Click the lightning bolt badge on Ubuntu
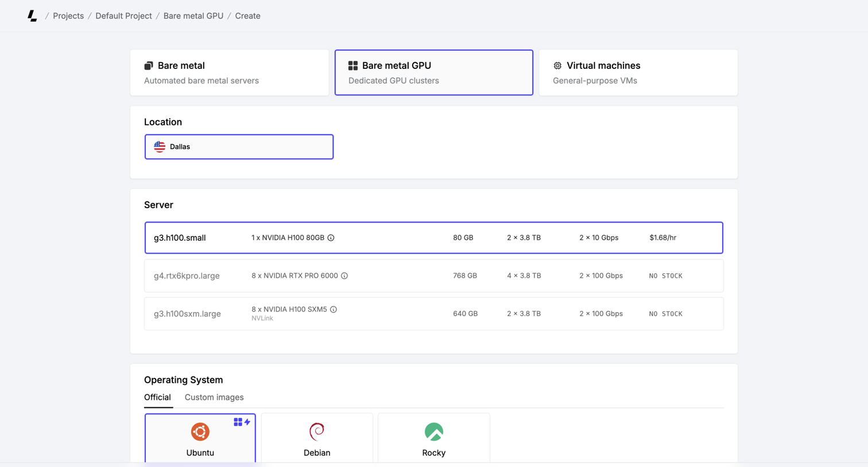Viewport: 868px width, 467px height. [x=247, y=422]
